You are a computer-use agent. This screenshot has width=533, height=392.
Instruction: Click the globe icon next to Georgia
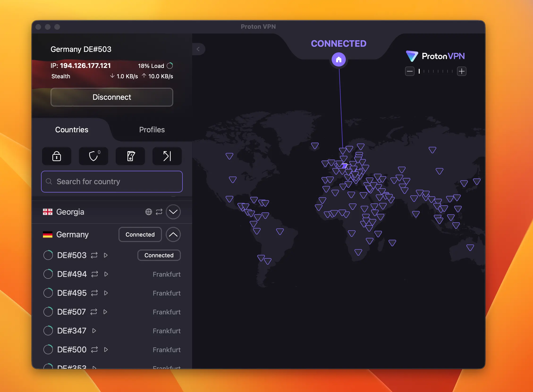pyautogui.click(x=149, y=212)
